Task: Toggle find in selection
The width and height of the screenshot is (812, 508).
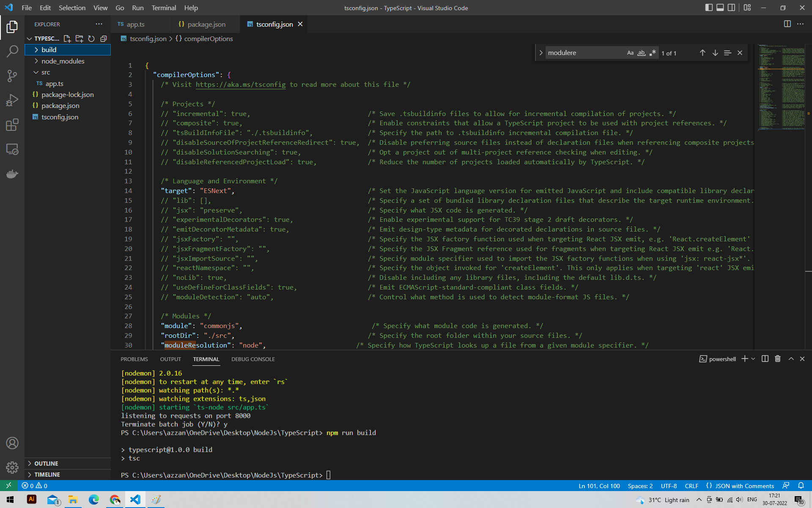Action: [727, 53]
